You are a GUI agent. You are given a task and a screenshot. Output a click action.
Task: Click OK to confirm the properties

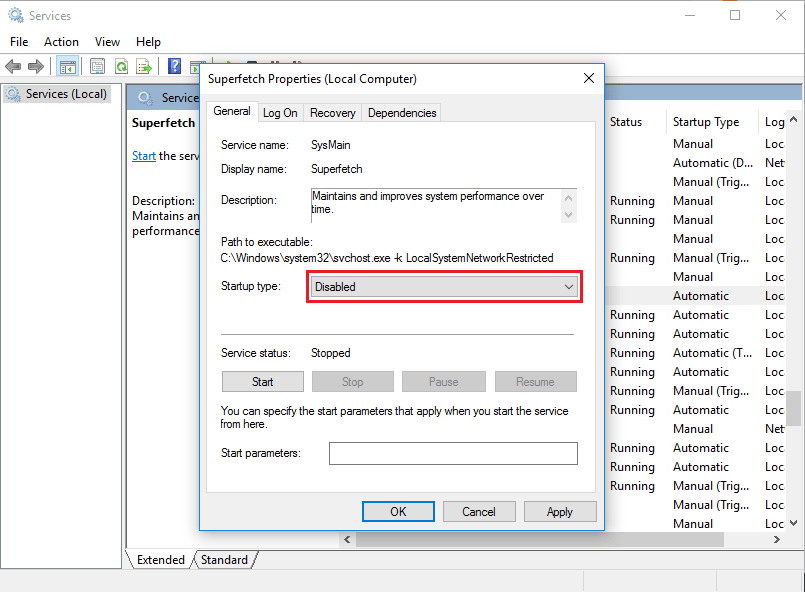(x=398, y=512)
